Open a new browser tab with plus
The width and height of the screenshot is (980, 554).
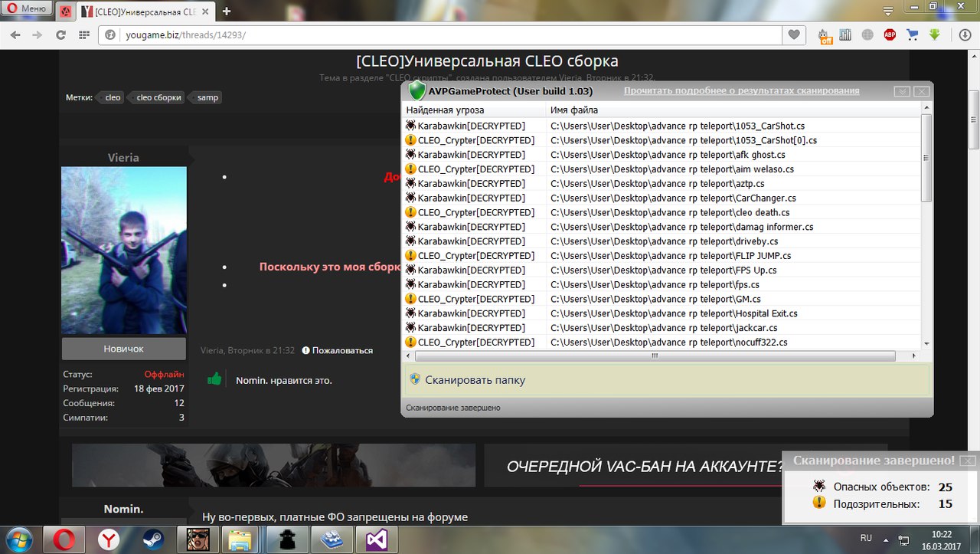227,11
